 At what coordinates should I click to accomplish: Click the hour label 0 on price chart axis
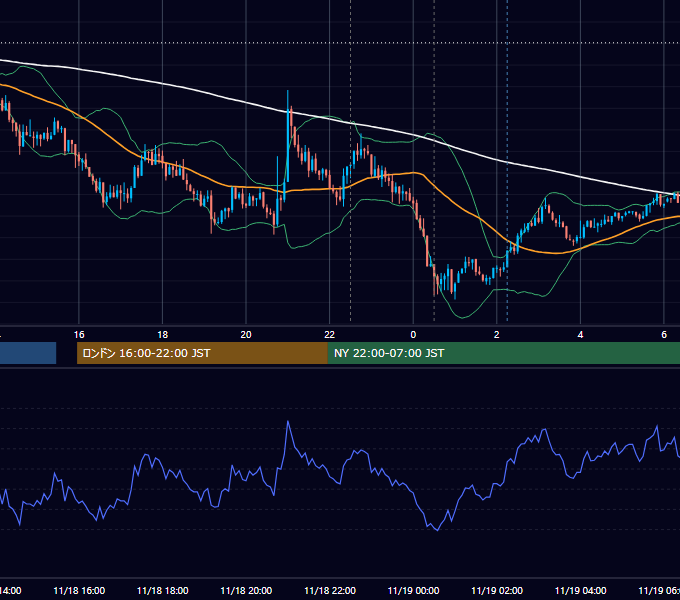coord(413,335)
